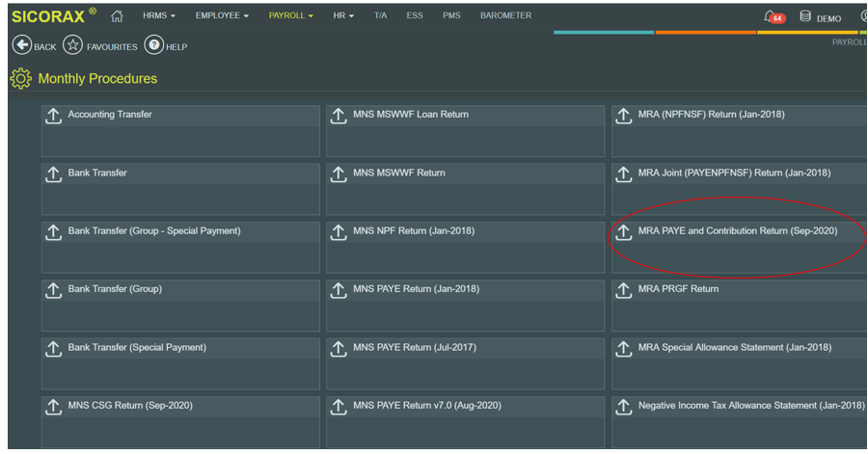Click upload icon for MNS CSG Return
Image resolution: width=868 pixels, height=454 pixels.
53,407
